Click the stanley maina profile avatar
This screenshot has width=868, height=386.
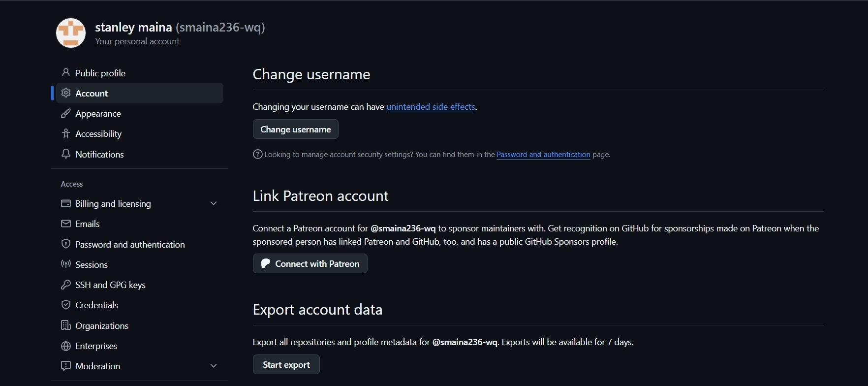coord(71,33)
